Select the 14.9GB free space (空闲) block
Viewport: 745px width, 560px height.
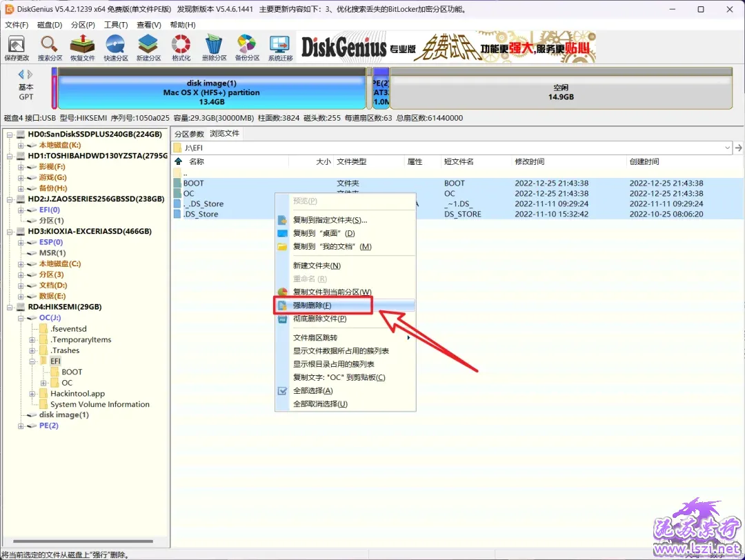point(561,88)
